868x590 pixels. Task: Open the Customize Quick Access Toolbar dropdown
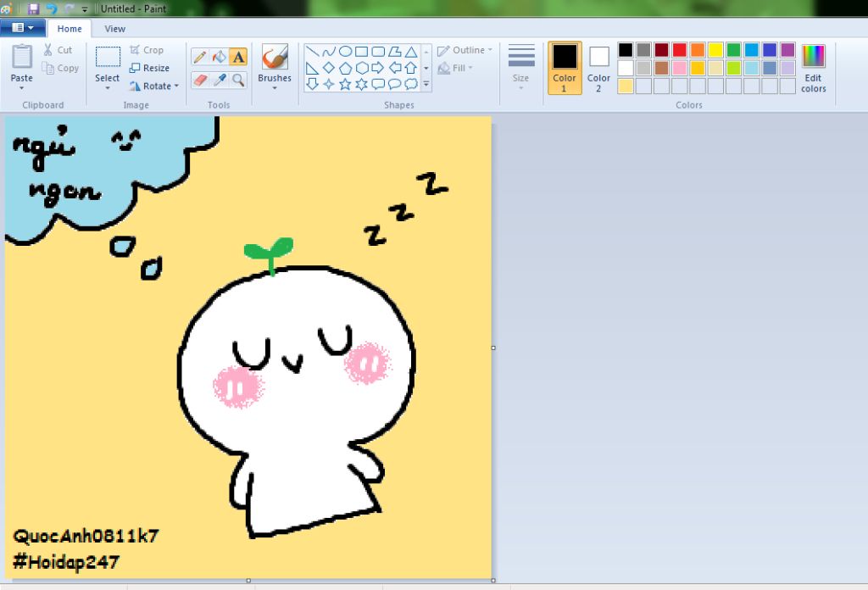point(85,8)
